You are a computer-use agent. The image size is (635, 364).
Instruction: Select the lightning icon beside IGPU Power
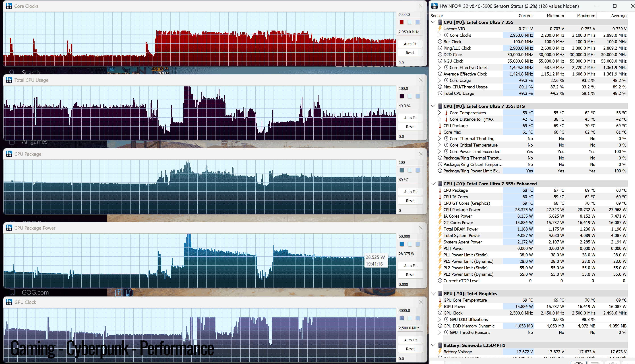pos(440,307)
